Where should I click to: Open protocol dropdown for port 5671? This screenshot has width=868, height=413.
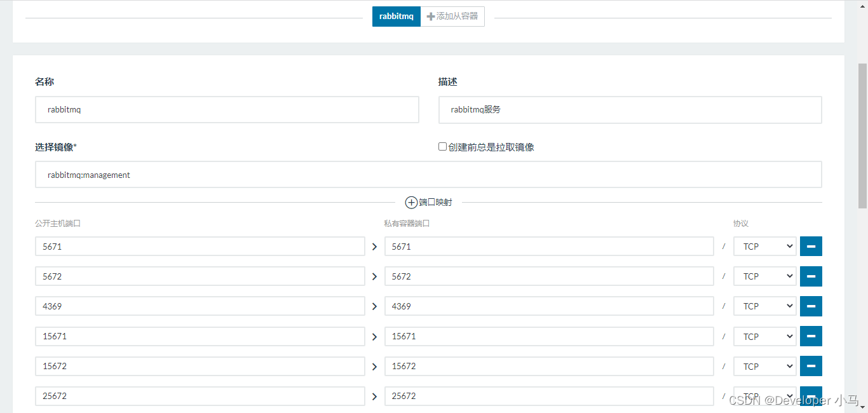[x=765, y=247]
